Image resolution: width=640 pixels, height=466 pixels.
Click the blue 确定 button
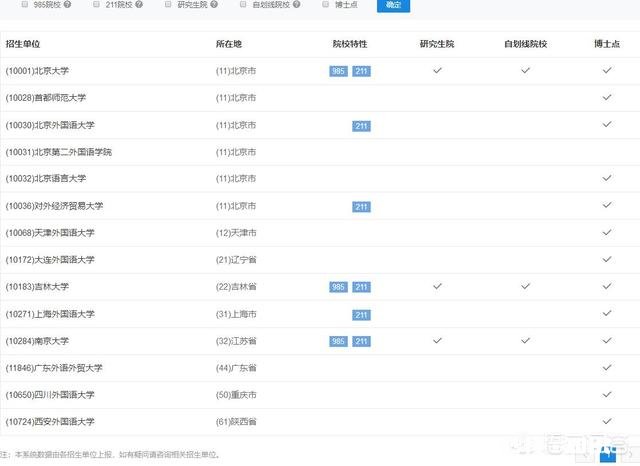tap(393, 5)
